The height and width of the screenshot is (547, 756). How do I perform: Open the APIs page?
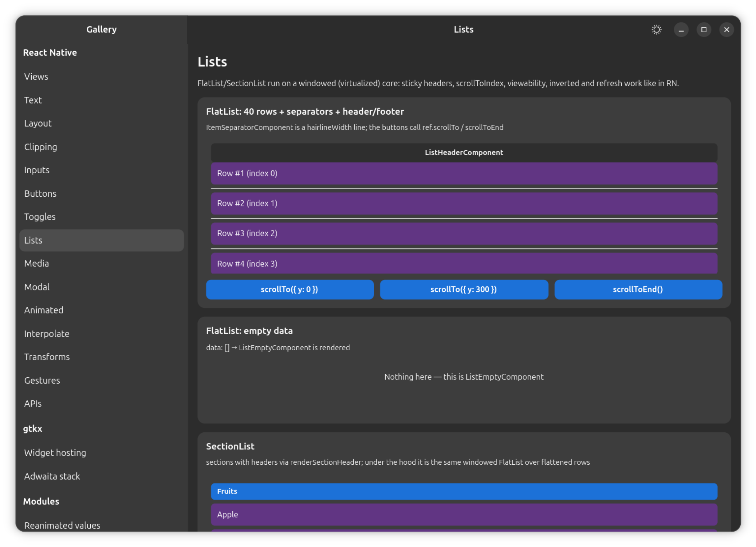pyautogui.click(x=102, y=403)
